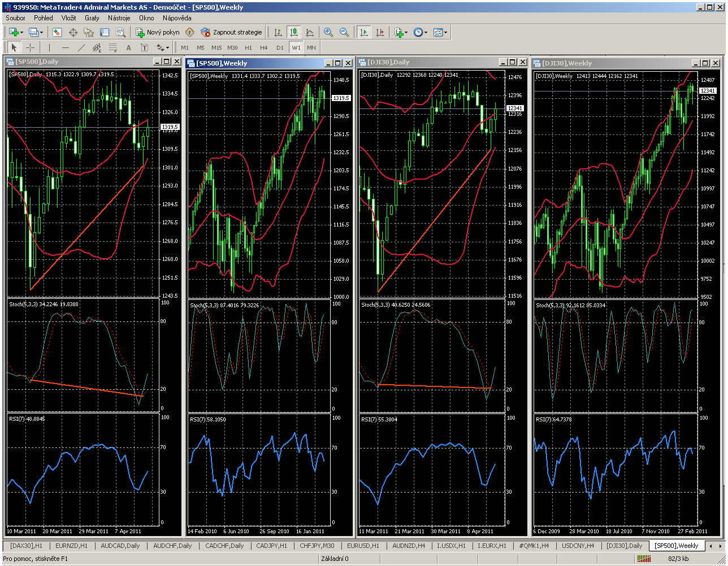Open the Okno menu

coord(146,18)
